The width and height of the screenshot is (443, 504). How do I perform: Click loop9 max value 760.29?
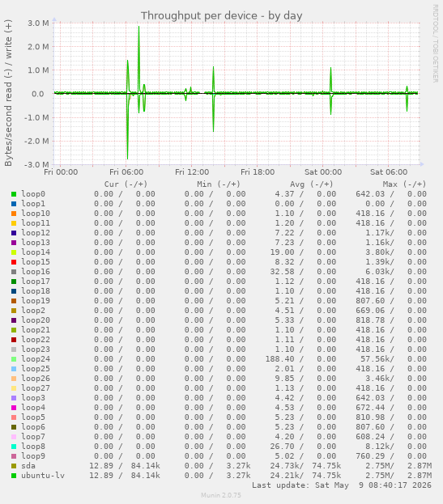pyautogui.click(x=370, y=456)
